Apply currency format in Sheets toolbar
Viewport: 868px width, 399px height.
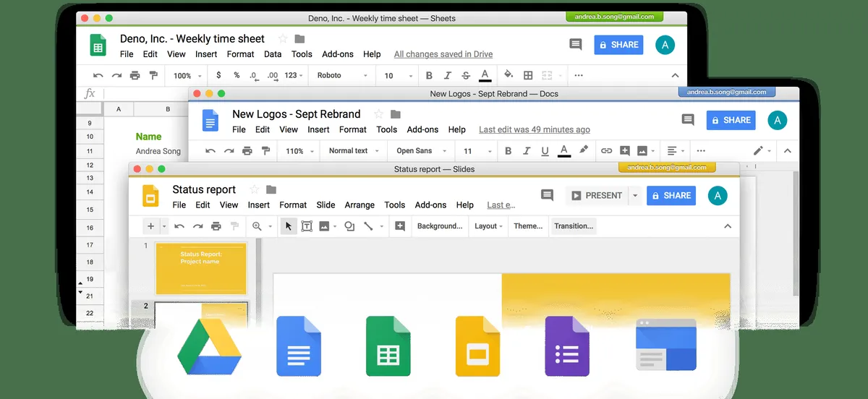218,75
